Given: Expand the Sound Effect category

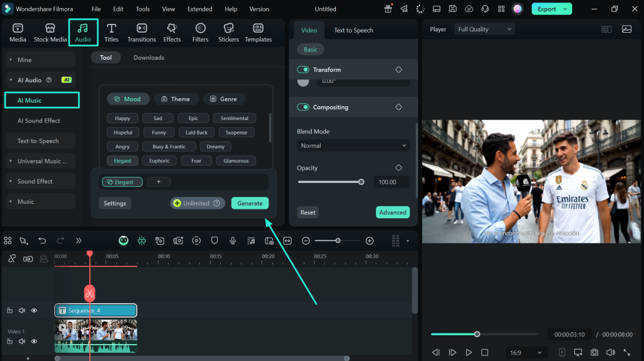Looking at the screenshot, I should (35, 182).
